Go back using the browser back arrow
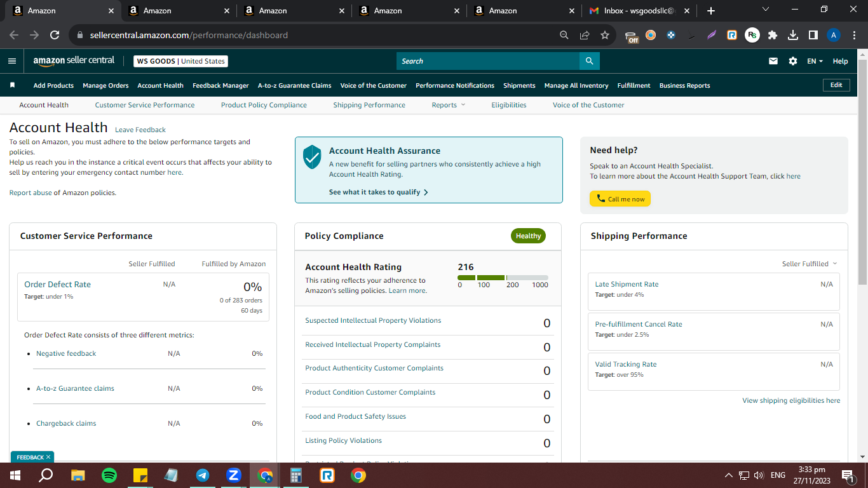The height and width of the screenshot is (488, 868). pos(14,35)
